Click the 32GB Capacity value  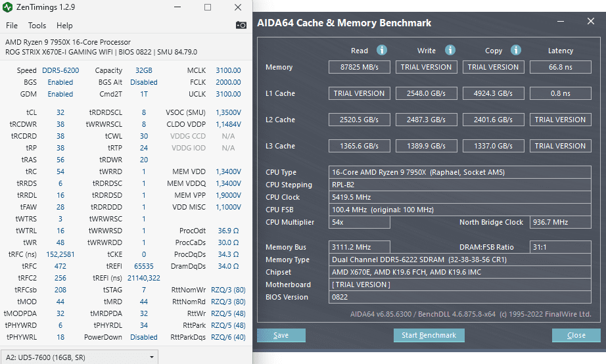click(x=144, y=70)
